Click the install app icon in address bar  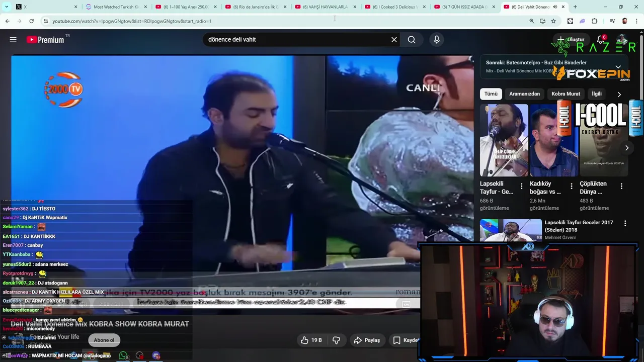pos(542,21)
